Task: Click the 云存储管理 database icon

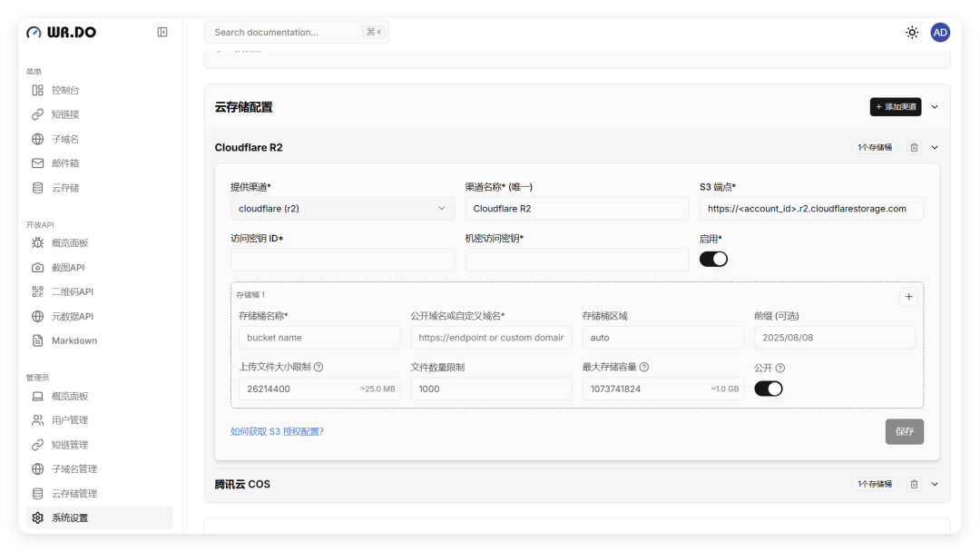Action: 37,494
